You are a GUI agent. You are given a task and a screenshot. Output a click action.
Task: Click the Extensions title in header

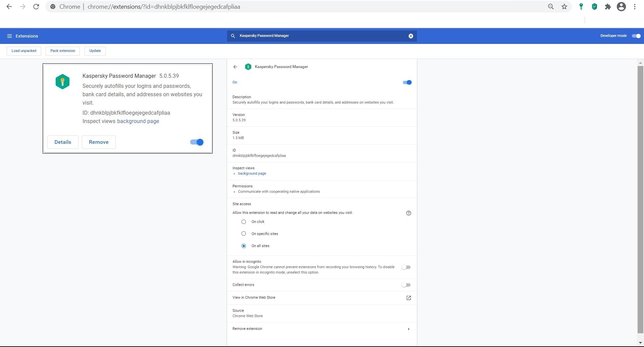point(27,36)
